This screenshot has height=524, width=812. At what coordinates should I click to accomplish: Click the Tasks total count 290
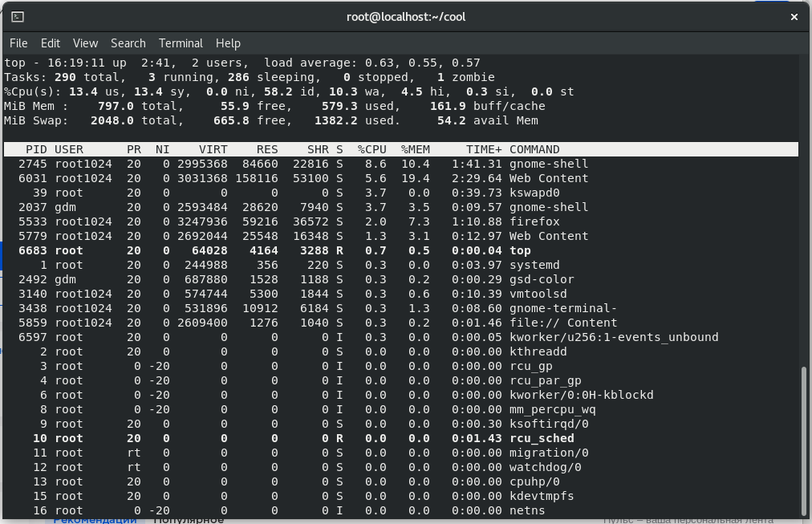65,78
